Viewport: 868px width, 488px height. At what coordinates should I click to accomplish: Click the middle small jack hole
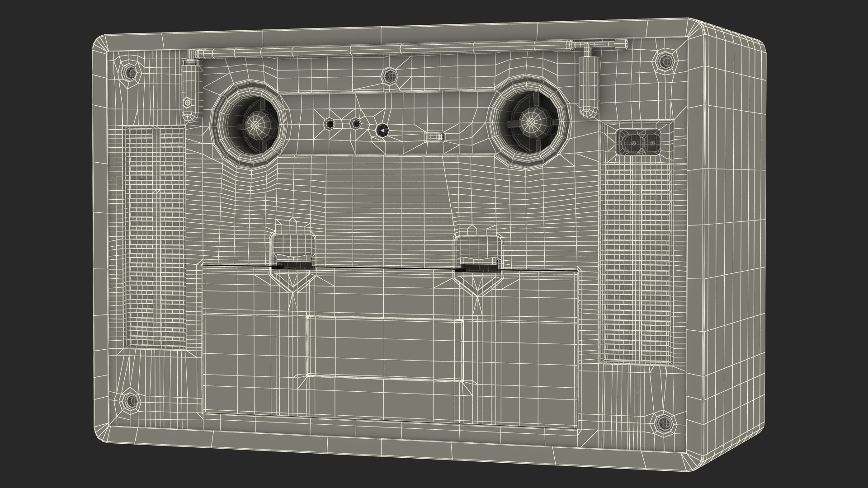356,123
